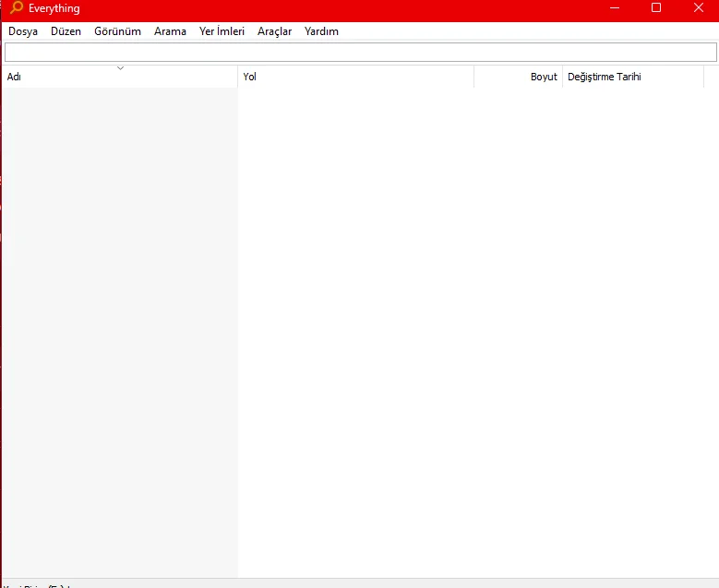Open the Yer İmleri menu

click(x=222, y=31)
